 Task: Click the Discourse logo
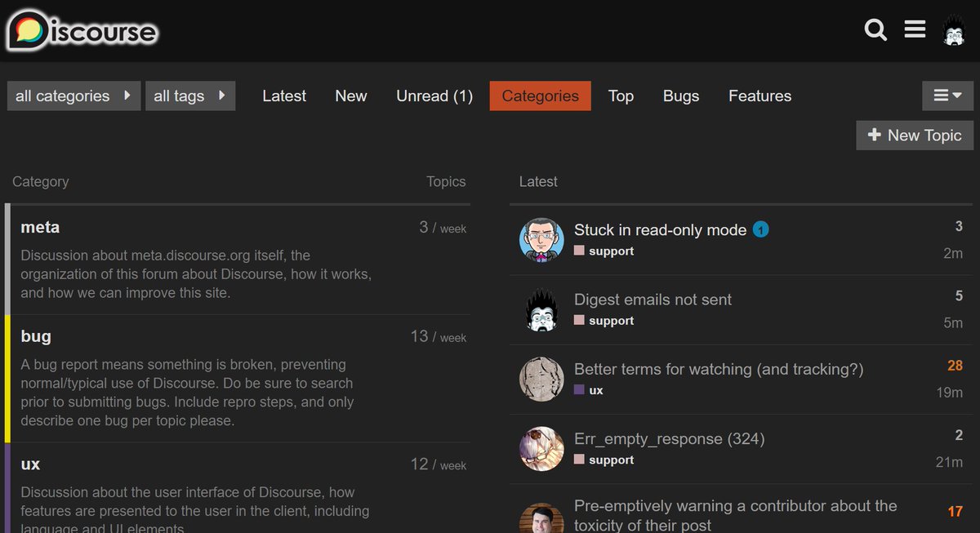click(x=82, y=31)
